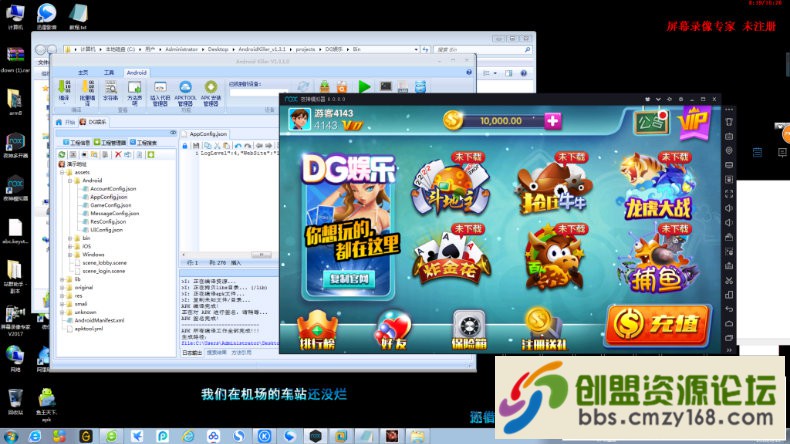Screen dimensions: 790x444
Task: Open the 注册送礼 gift icon
Action: 544,331
